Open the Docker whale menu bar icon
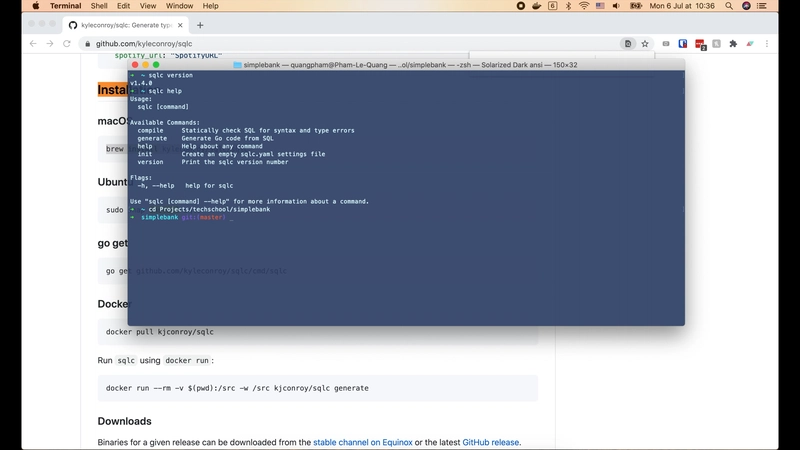 (x=535, y=6)
